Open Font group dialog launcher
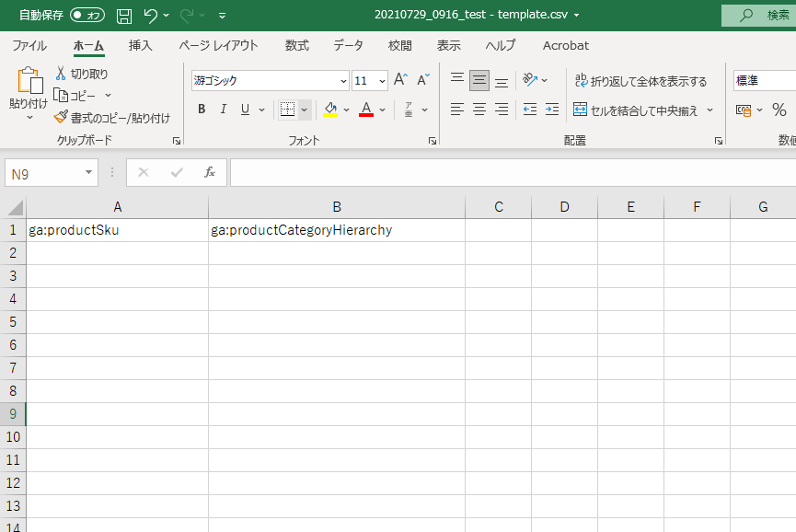The image size is (796, 532). pyautogui.click(x=433, y=141)
